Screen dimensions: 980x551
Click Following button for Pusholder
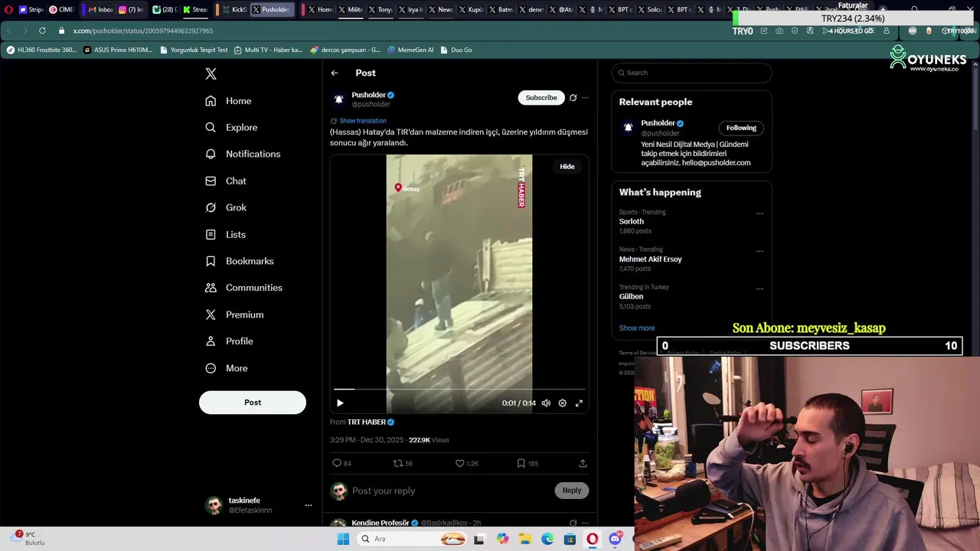pos(741,128)
